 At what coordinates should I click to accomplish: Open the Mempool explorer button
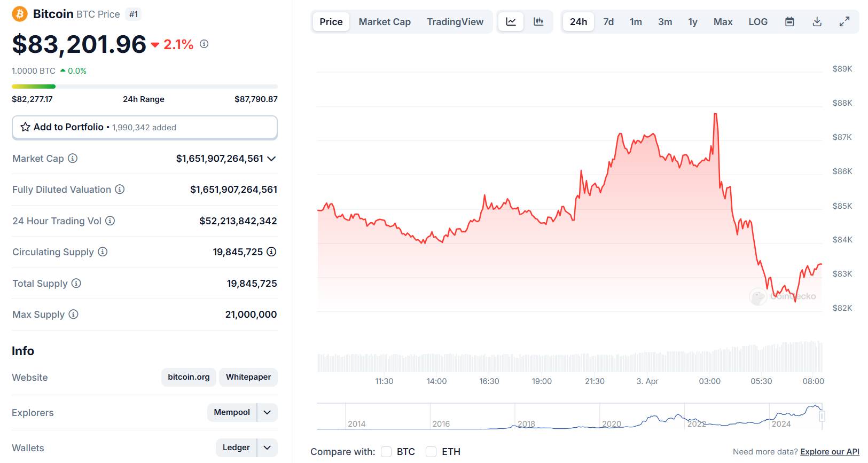tap(232, 412)
